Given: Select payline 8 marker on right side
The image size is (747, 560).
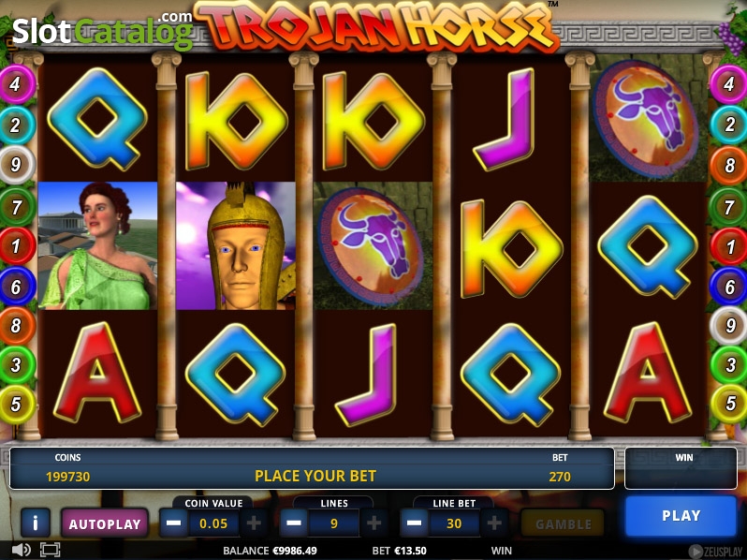Looking at the screenshot, I should click(x=728, y=166).
